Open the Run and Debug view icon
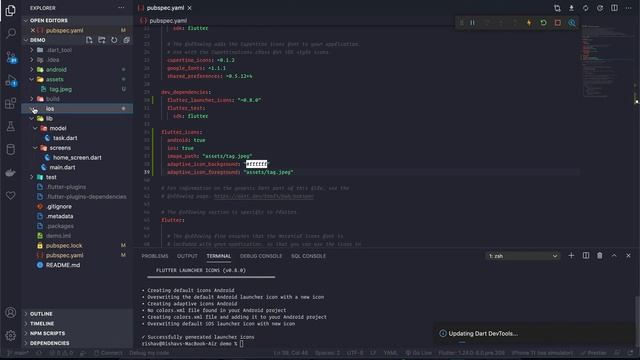Screen dimensions: 640x360 pyautogui.click(x=11, y=80)
